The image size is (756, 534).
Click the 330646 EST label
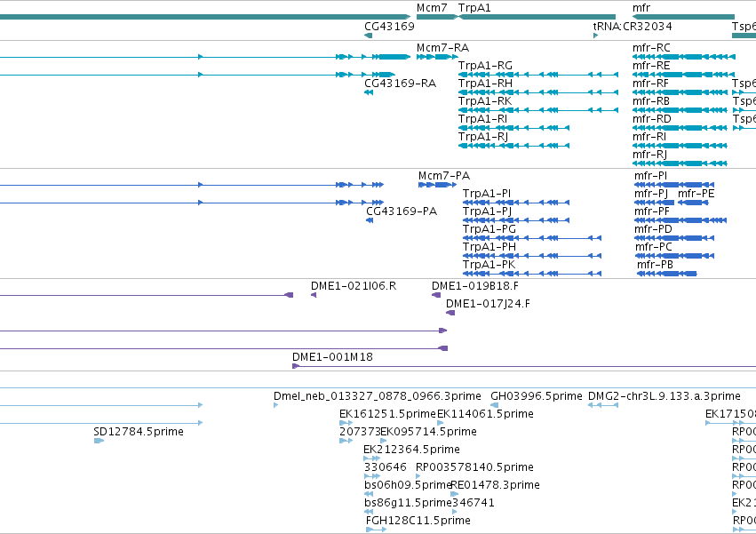coord(386,468)
